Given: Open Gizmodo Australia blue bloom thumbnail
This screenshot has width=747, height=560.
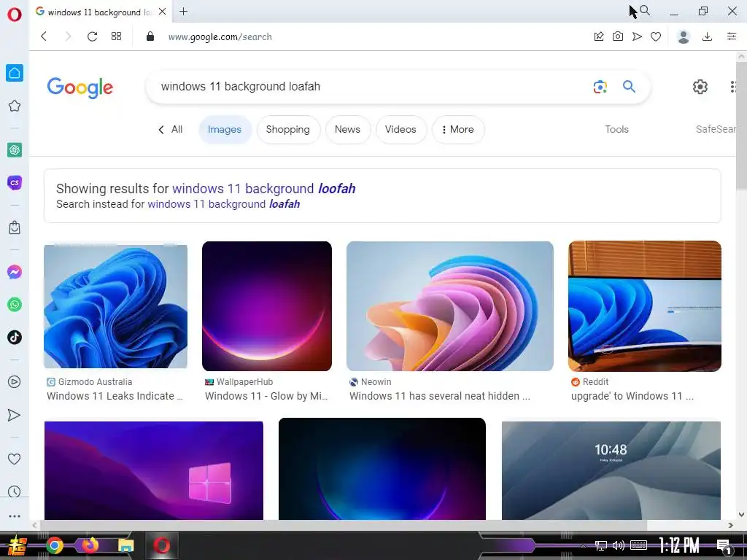Looking at the screenshot, I should coord(116,306).
